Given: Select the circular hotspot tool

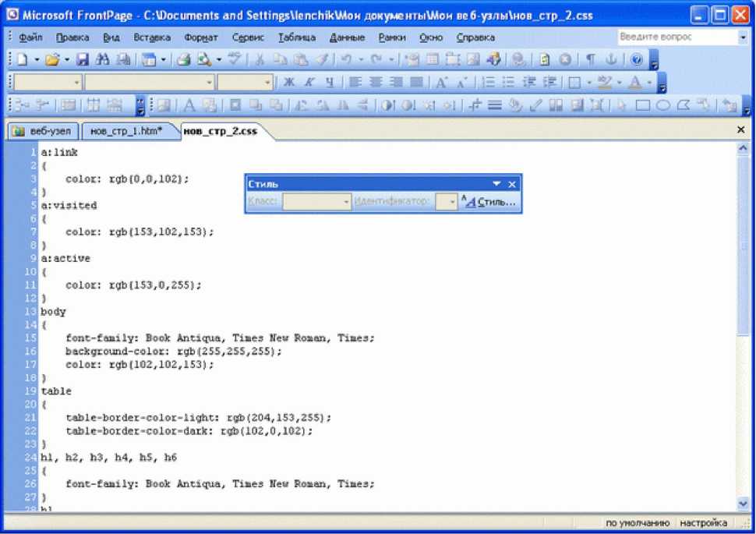Looking at the screenshot, I should point(662,106).
